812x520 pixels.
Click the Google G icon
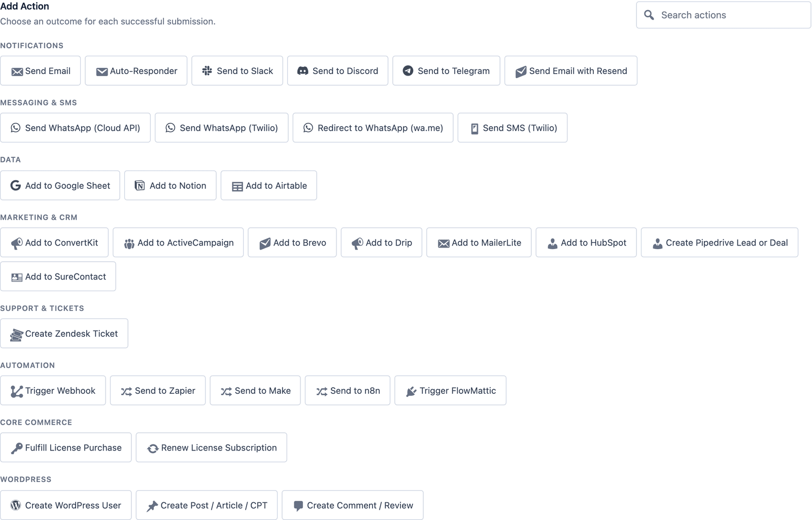pyautogui.click(x=16, y=186)
